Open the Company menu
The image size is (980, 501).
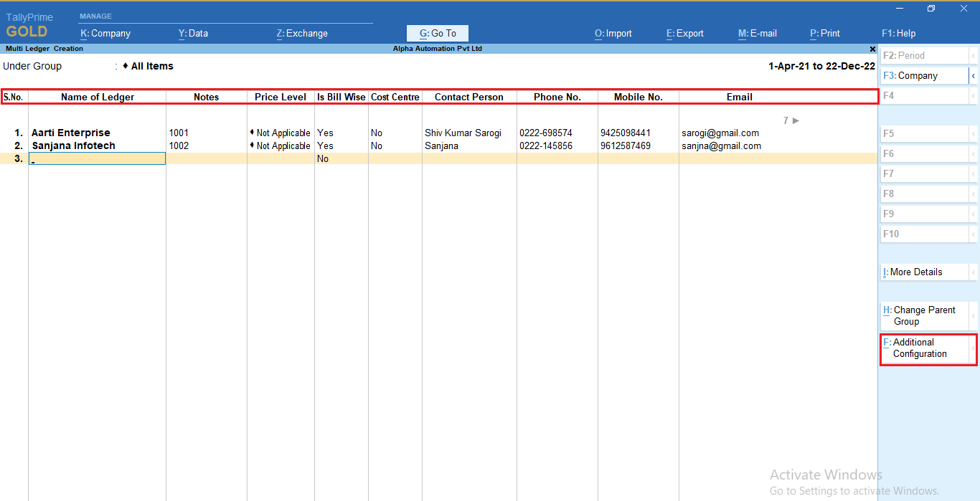tap(105, 33)
